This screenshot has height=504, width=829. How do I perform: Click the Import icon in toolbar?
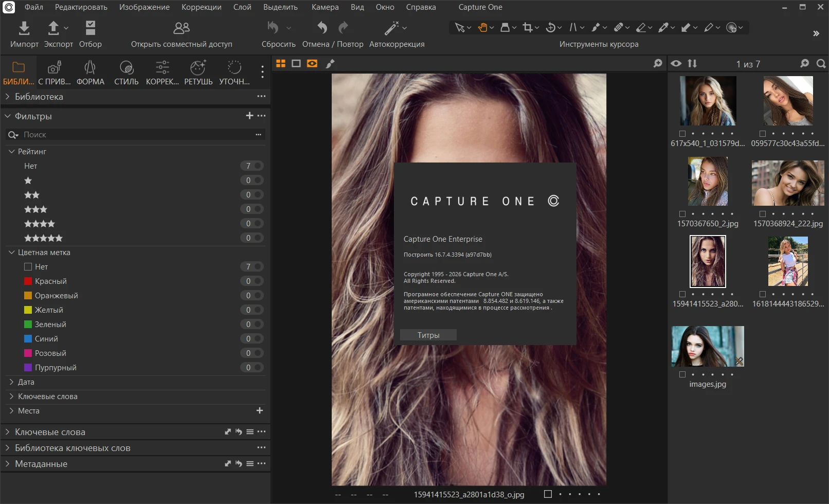[24, 28]
